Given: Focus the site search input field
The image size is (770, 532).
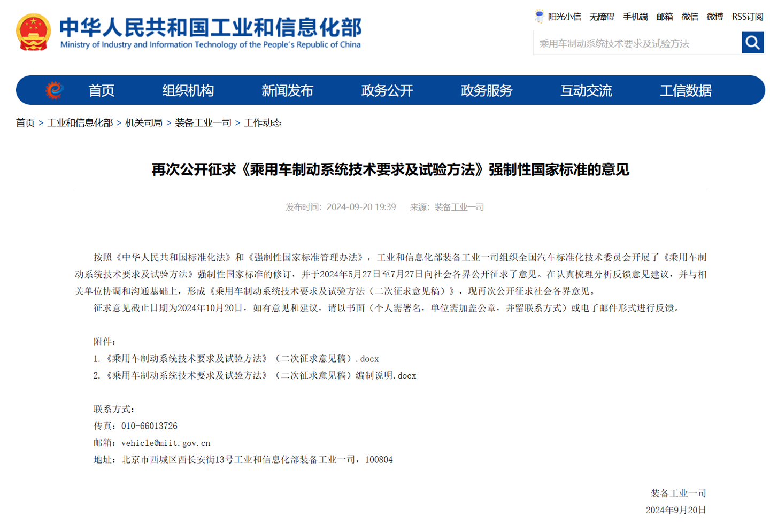Looking at the screenshot, I should coord(637,43).
